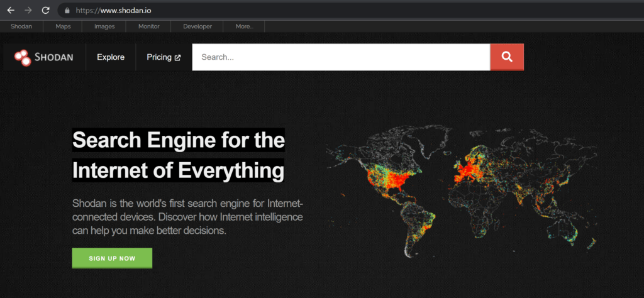Click the 'can help you make better decisions.' text
The width and height of the screenshot is (644, 298).
[x=150, y=230]
